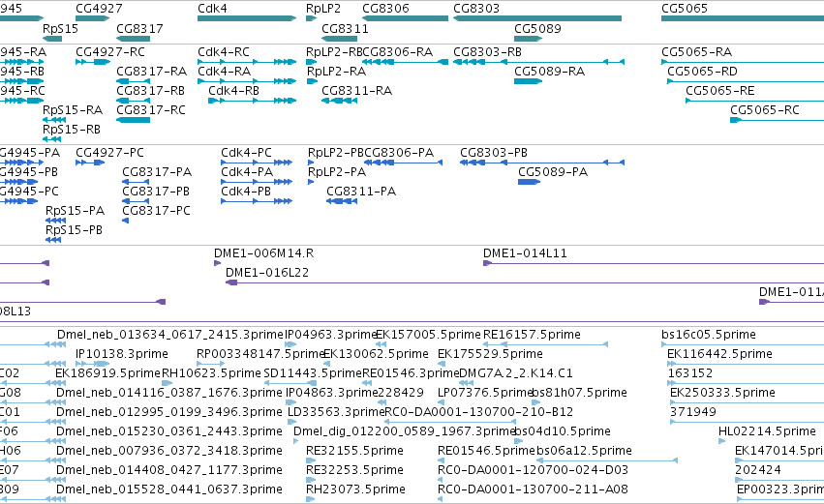
Task: Open transcript RpS15-RB
Action: click(72, 130)
